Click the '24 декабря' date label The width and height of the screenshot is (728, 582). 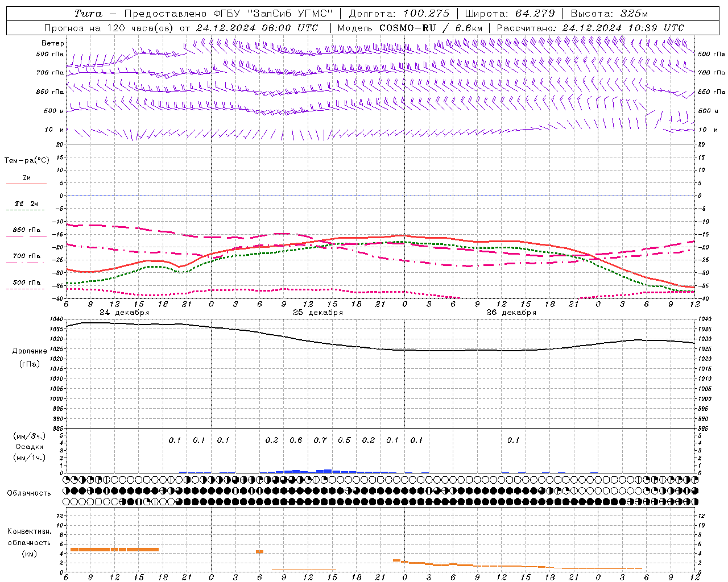coord(125,313)
